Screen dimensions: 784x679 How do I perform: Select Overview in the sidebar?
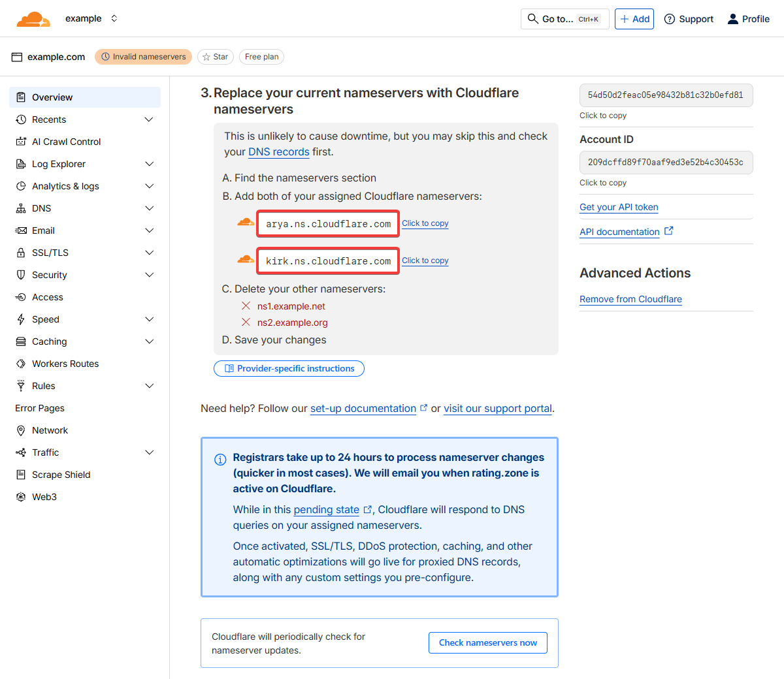[52, 97]
